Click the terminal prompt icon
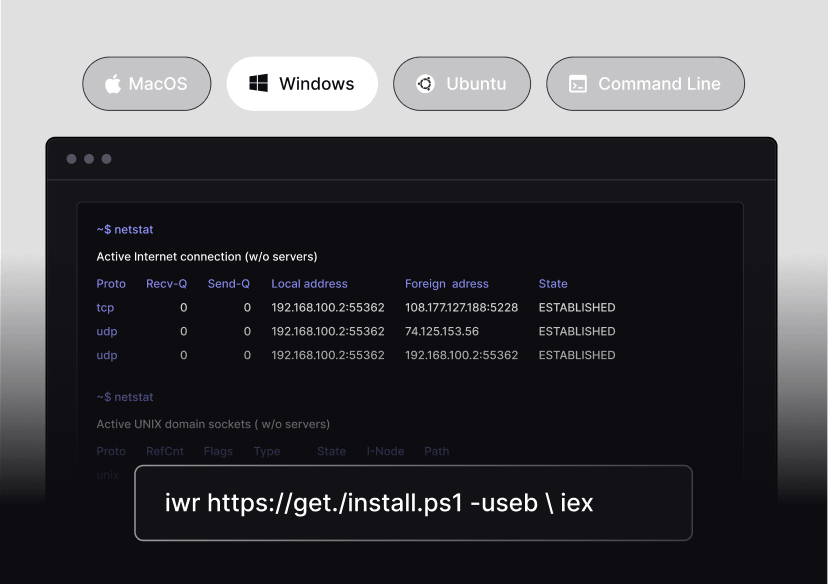Screen dimensions: 834x585 pos(578,84)
